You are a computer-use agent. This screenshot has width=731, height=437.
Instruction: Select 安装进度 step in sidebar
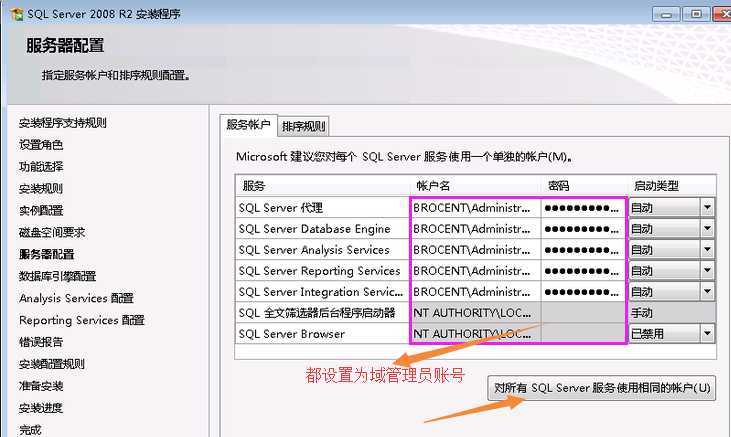click(x=41, y=408)
